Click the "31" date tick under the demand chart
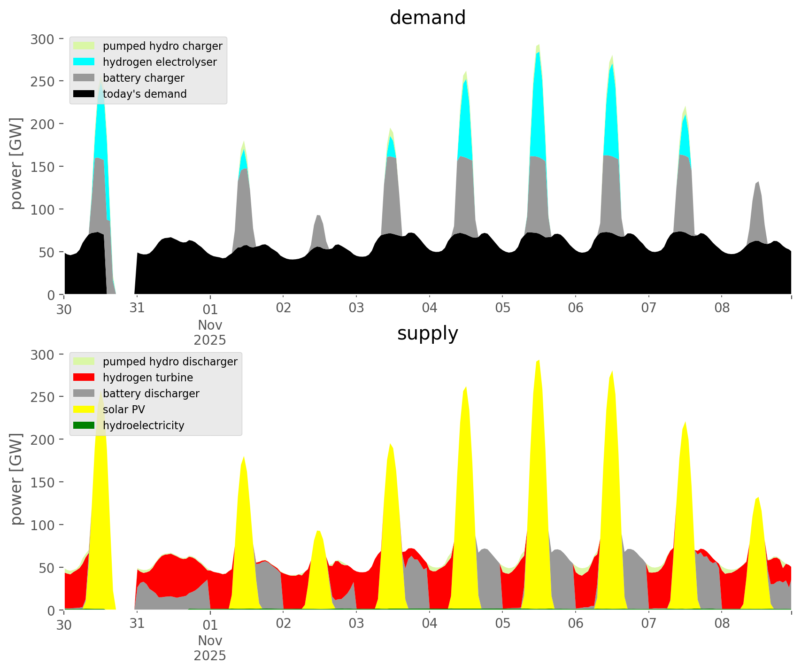The image size is (801, 672). 137,309
